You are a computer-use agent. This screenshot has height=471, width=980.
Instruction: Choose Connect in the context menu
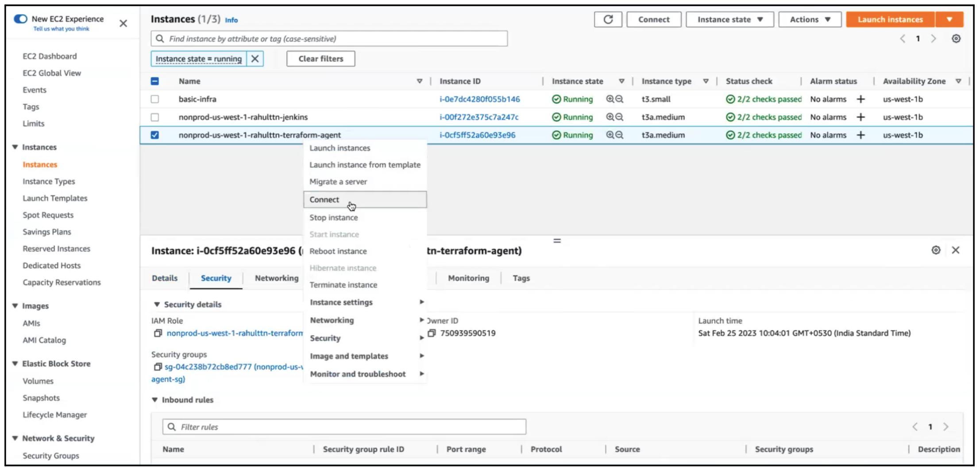pos(365,200)
